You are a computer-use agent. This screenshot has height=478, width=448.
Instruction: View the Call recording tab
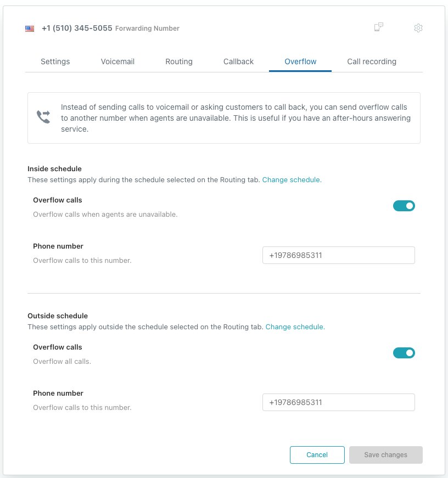click(x=372, y=61)
